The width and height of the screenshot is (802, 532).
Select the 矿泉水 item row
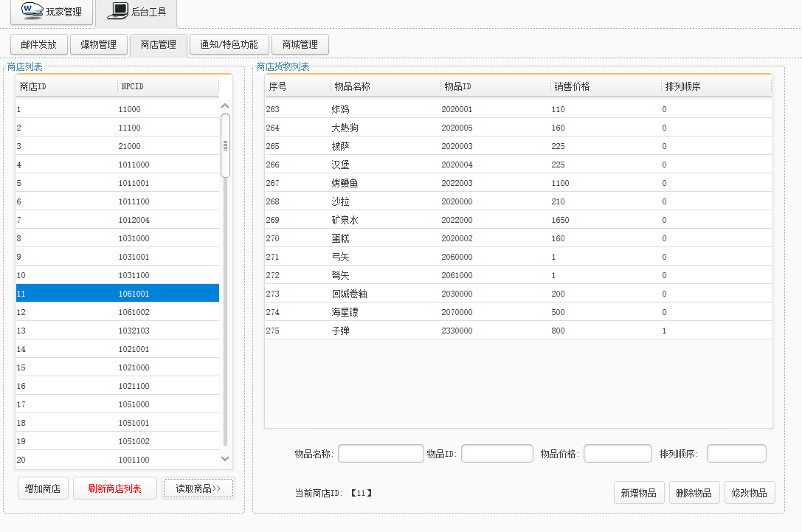pyautogui.click(x=518, y=219)
